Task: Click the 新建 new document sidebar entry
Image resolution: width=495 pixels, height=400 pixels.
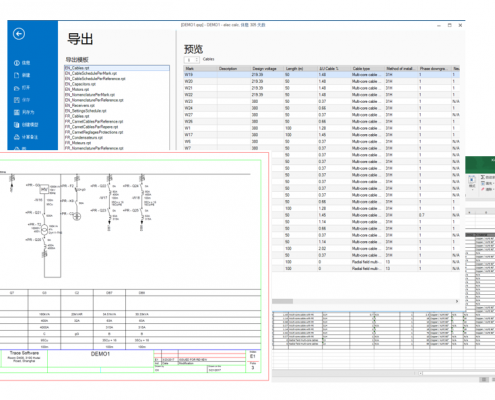Action: 22,75
